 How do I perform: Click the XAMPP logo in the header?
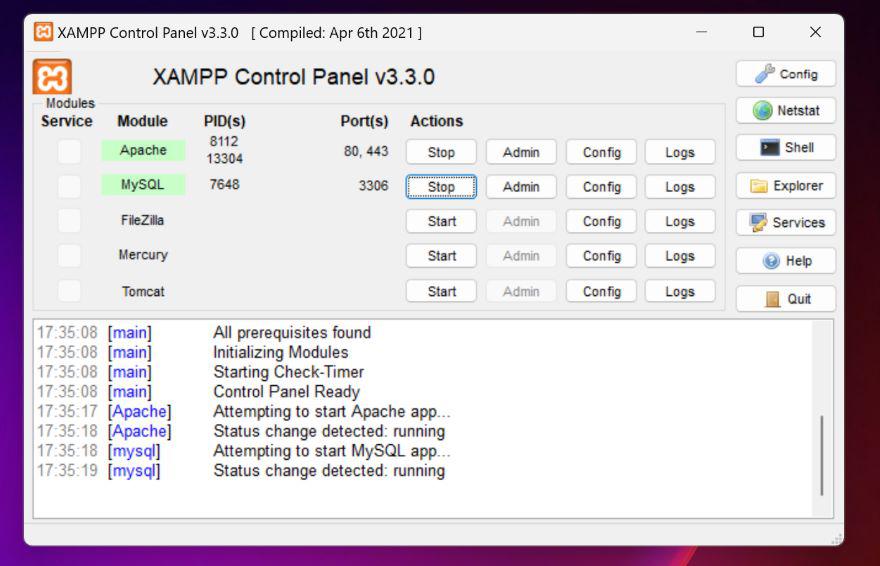[52, 76]
